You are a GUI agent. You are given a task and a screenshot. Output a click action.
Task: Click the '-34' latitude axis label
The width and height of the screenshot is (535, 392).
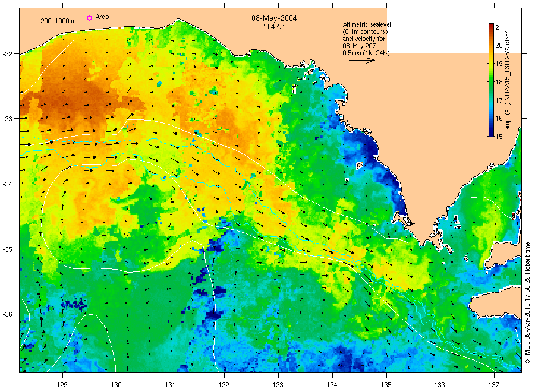7,184
